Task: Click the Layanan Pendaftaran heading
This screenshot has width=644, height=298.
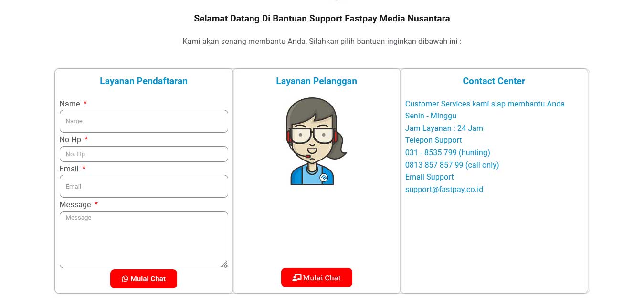Action: [x=144, y=81]
